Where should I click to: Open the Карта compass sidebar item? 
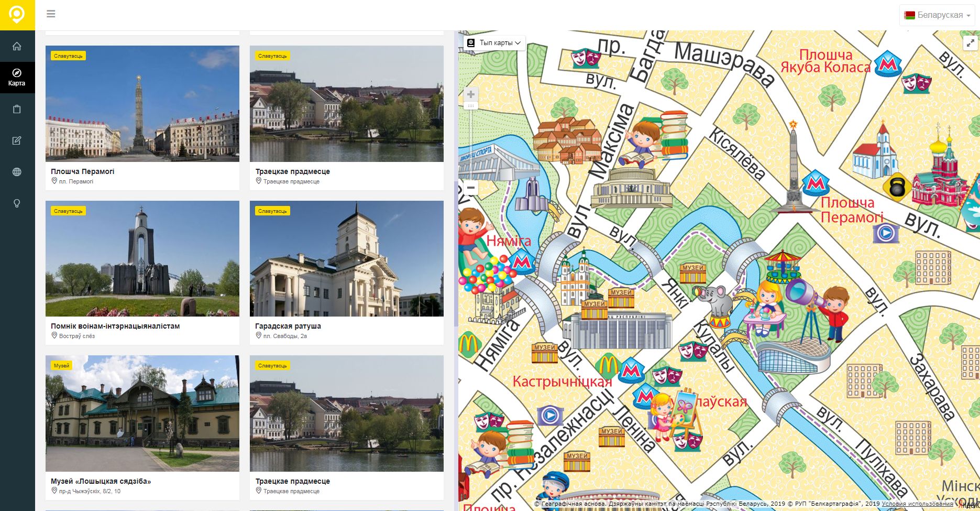point(17,77)
